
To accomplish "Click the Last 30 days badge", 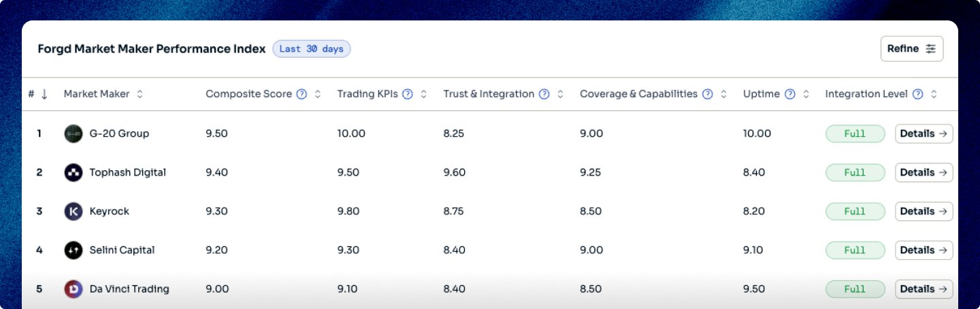I will click(312, 49).
